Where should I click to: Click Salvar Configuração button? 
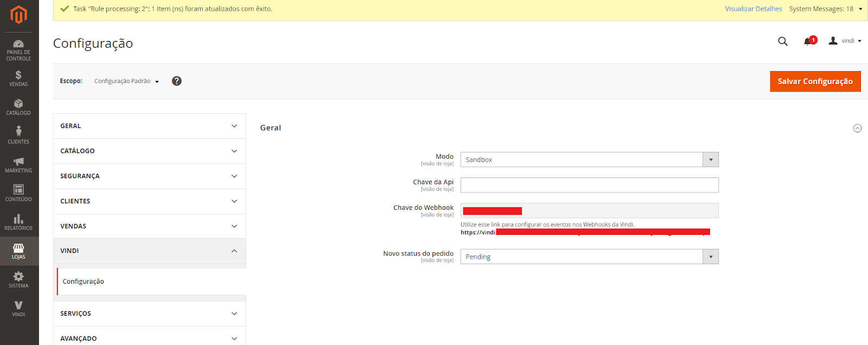[815, 81]
